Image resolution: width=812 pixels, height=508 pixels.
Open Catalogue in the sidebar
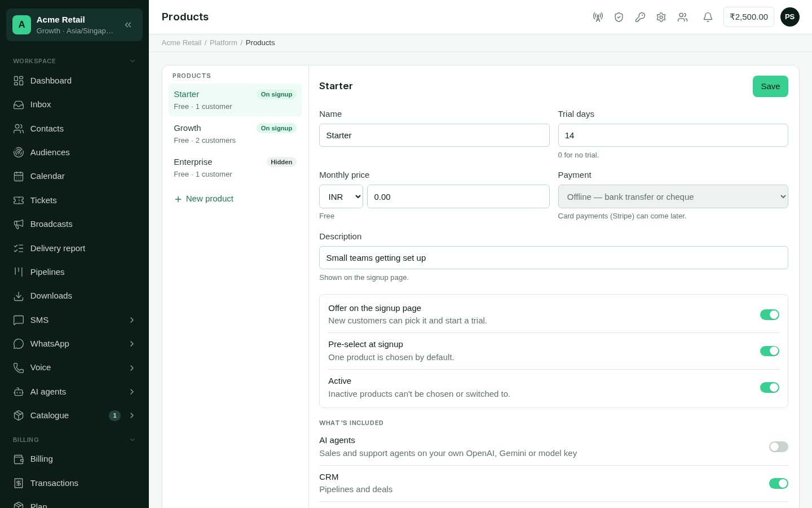[x=74, y=415]
